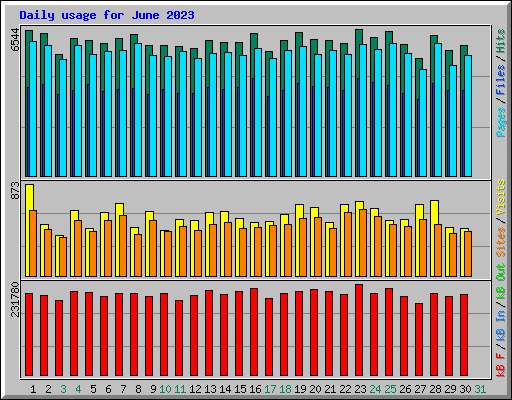Select day label 27 on the x-axis
The height and width of the screenshot is (400, 512).
(x=420, y=389)
